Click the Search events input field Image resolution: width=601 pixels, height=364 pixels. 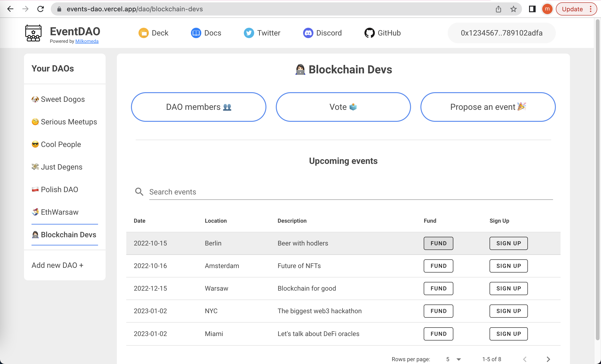coord(268,192)
